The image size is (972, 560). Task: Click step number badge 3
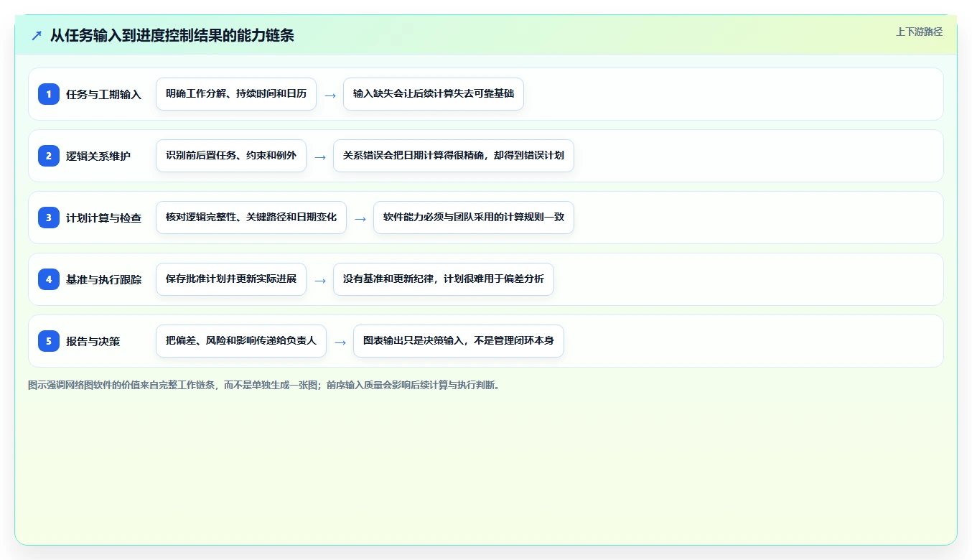(49, 218)
